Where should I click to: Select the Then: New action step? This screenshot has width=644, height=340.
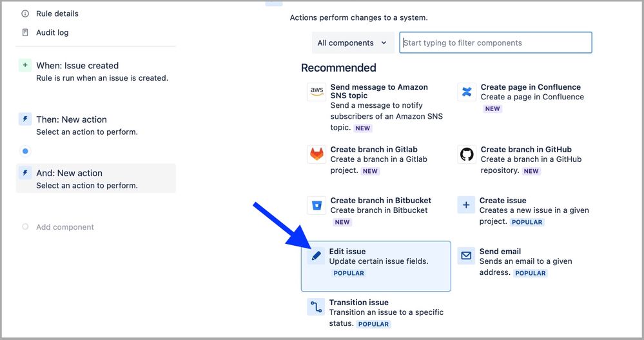pos(72,119)
